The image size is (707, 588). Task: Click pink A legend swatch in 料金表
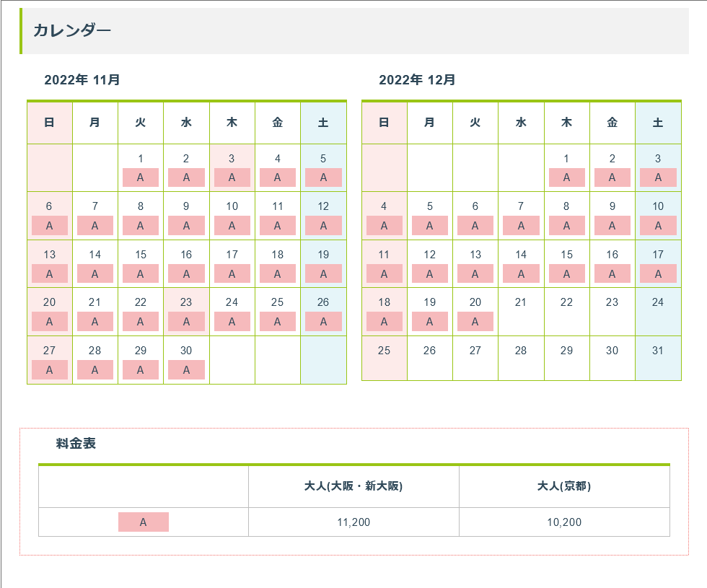click(x=143, y=522)
